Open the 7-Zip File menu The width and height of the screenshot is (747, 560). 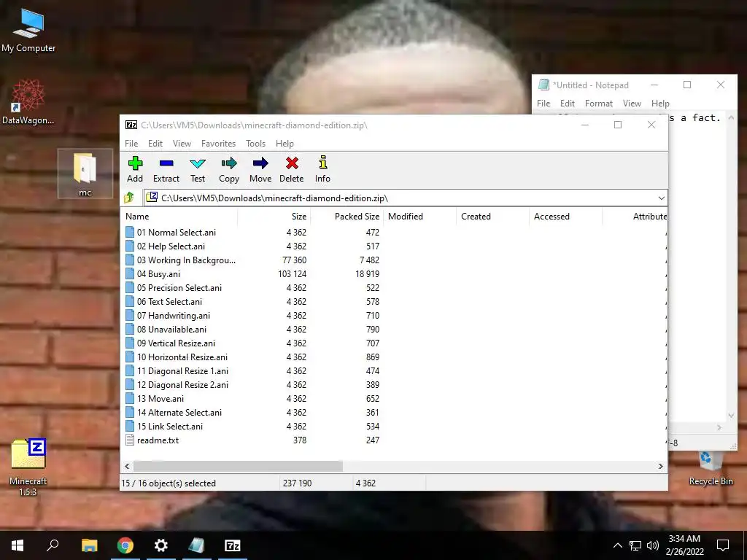pos(131,144)
